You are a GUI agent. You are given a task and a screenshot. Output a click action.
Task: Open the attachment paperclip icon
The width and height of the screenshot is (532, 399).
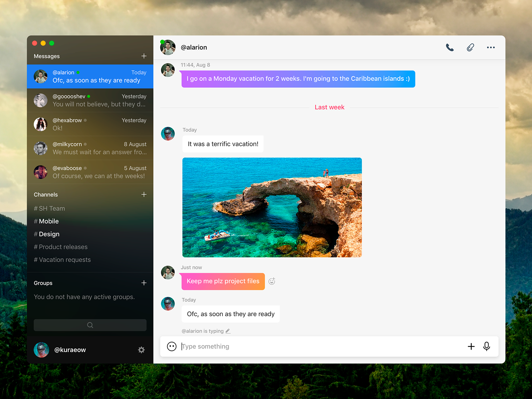point(470,48)
